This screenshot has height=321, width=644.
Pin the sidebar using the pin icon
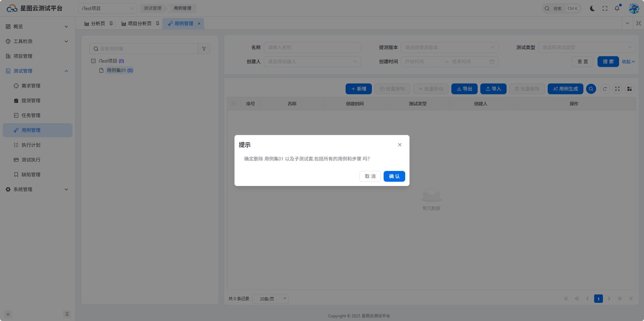click(67, 314)
